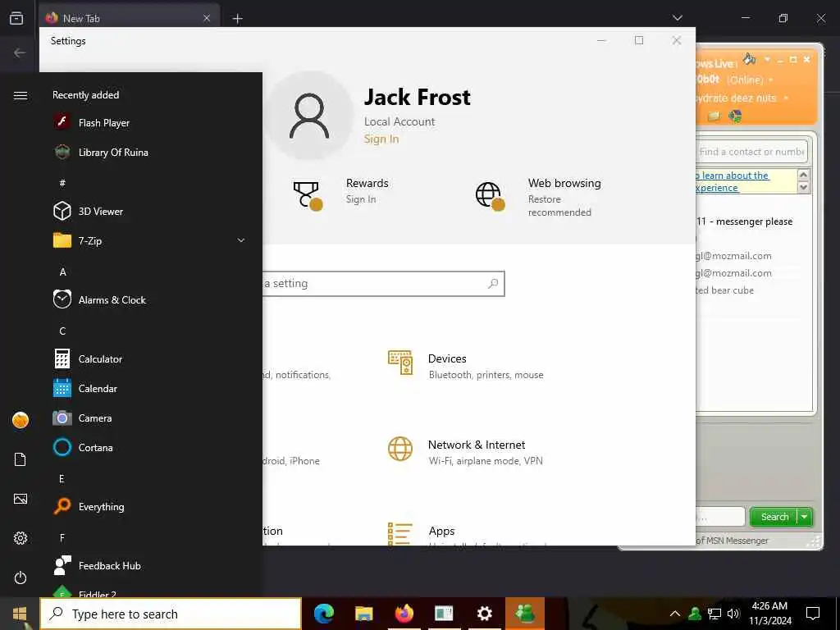Click Find a contact or number field
This screenshot has width=840, height=630.
tap(751, 152)
